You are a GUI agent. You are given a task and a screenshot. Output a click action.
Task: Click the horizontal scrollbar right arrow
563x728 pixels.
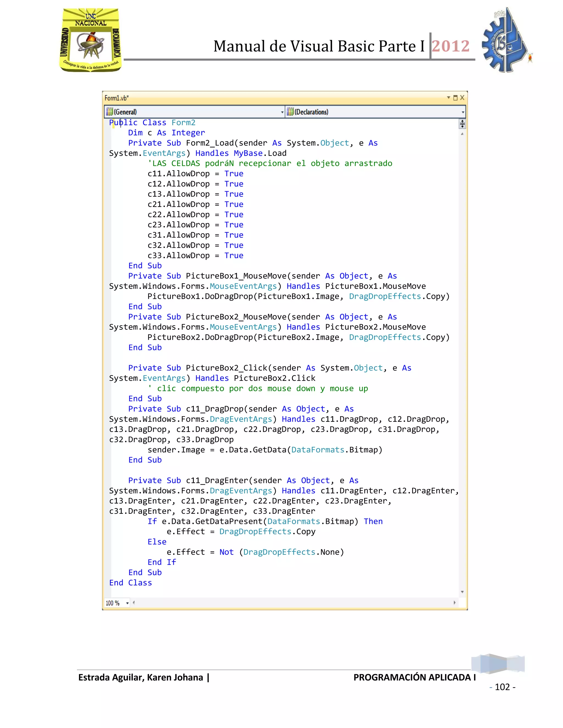click(x=455, y=603)
